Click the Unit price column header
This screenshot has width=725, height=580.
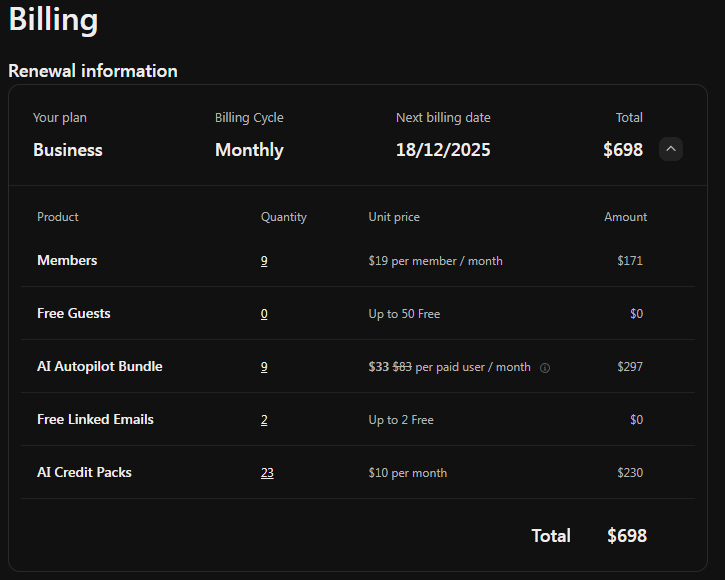click(x=394, y=217)
